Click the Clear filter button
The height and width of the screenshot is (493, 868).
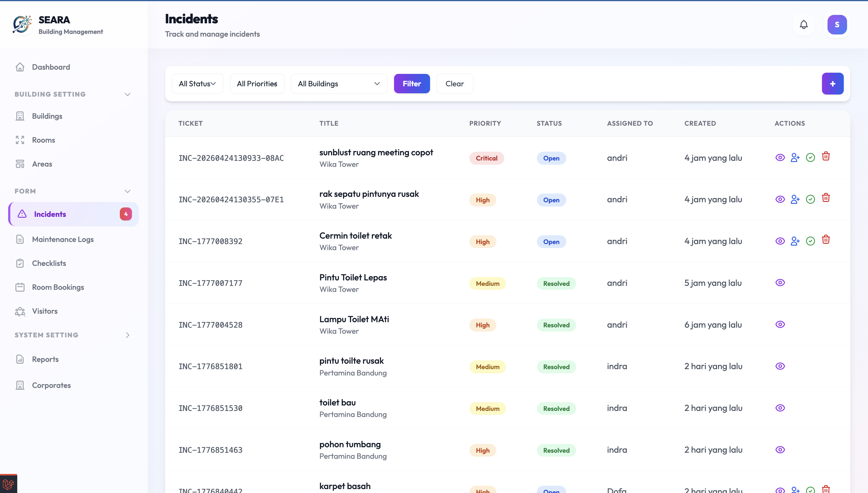click(x=454, y=84)
